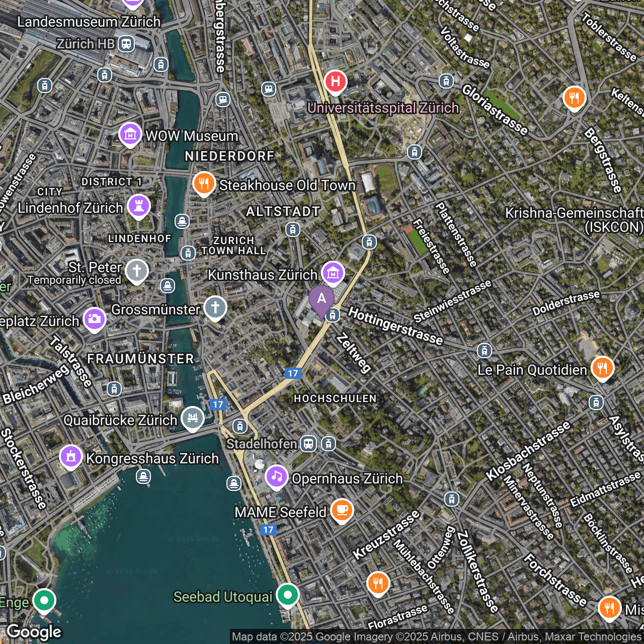This screenshot has width=644, height=644.
Task: Click the Opernhaus Zürich music marker
Action: (x=276, y=477)
